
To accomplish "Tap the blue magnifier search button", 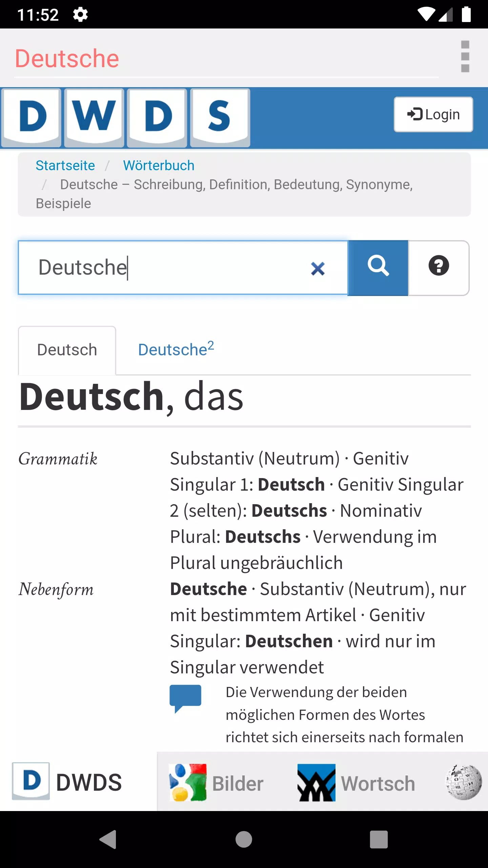I will [378, 268].
